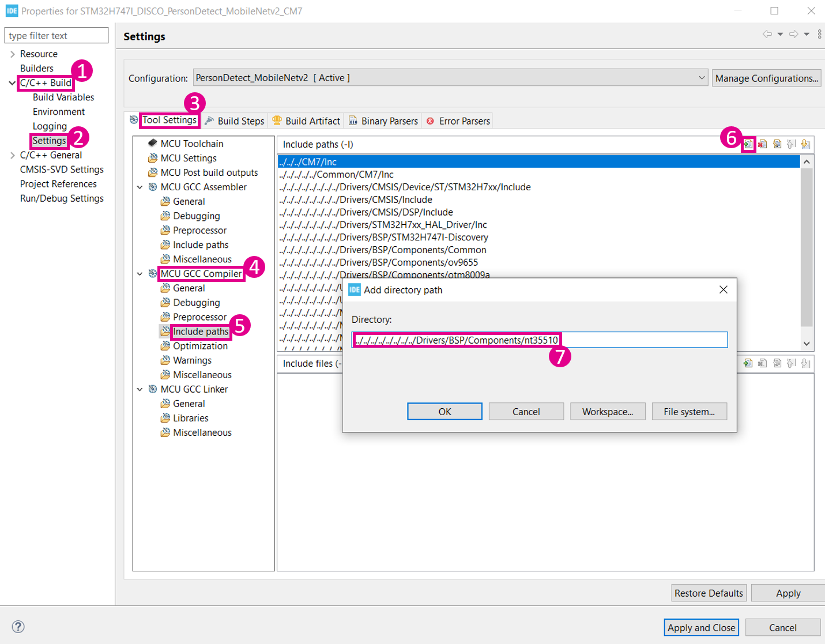Select Settings under C/C++ Build
This screenshot has width=825, height=644.
(x=49, y=141)
